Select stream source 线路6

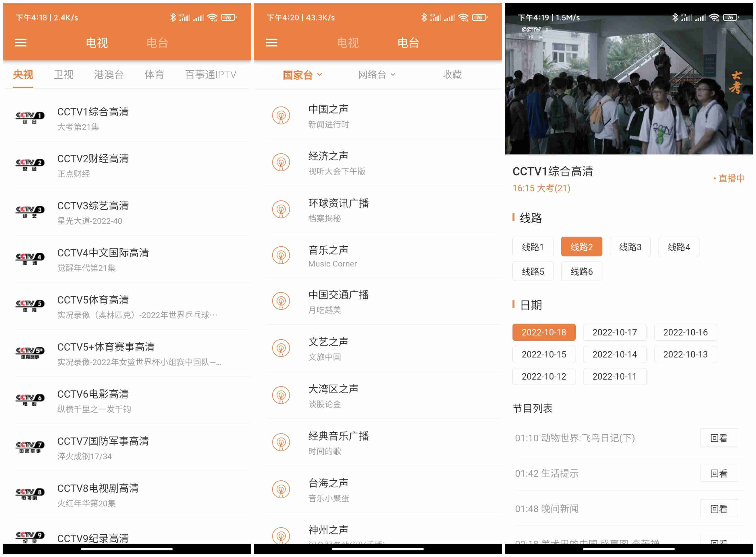click(581, 271)
